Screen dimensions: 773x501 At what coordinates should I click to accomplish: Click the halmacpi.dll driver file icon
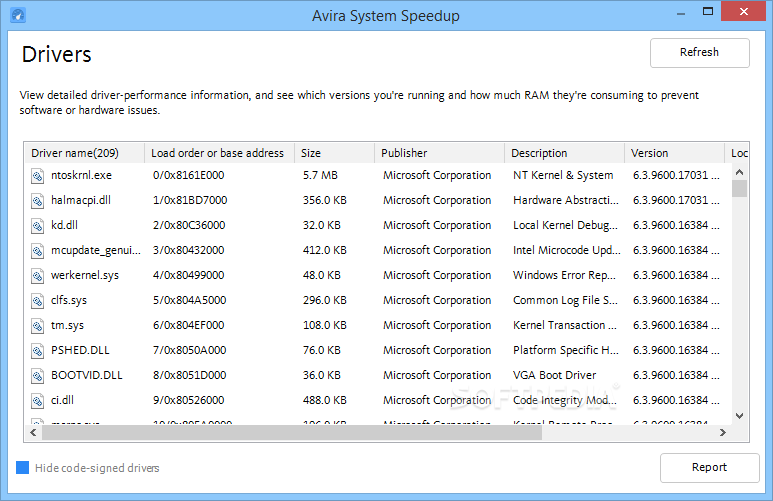point(37,201)
